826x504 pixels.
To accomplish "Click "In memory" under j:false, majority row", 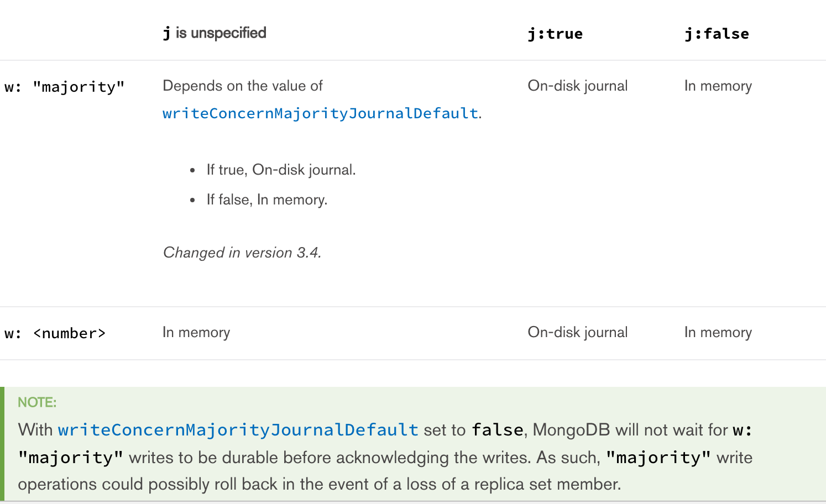I will click(718, 86).
